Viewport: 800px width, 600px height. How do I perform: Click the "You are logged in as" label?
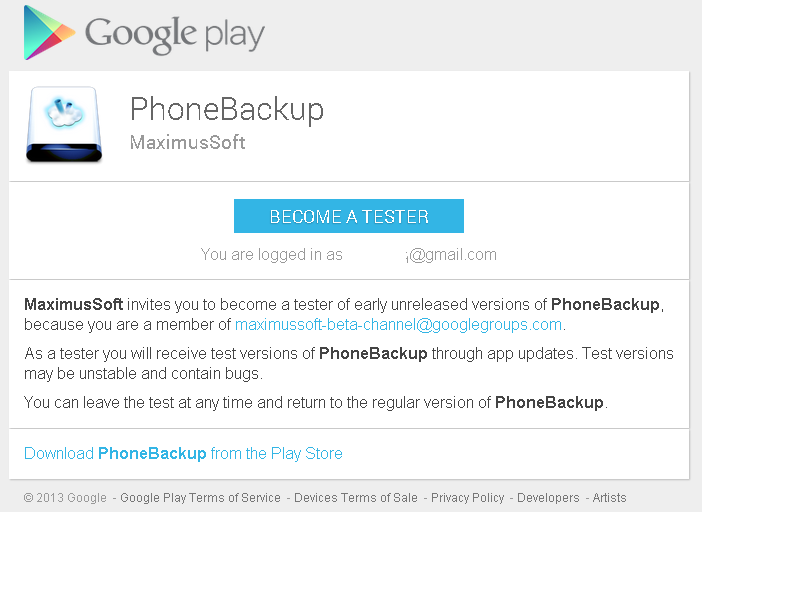271,255
